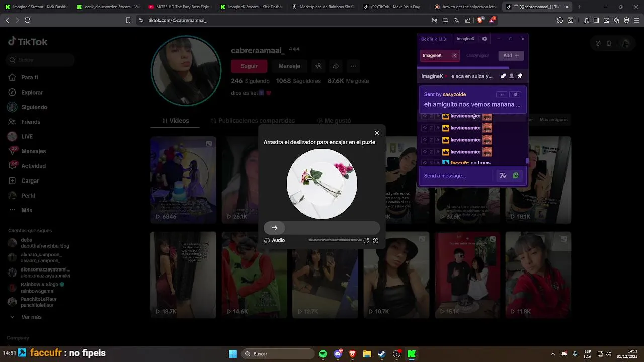Click the Brave Rewards triangle icon
This screenshot has width=644, height=362.
click(491, 20)
